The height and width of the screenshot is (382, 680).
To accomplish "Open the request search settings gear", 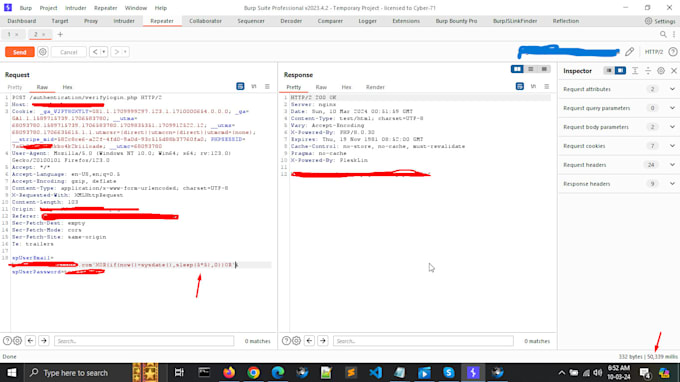I will click(17, 341).
